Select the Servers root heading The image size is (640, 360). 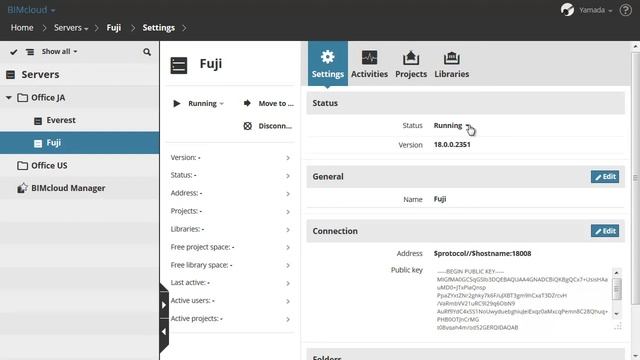click(x=40, y=74)
